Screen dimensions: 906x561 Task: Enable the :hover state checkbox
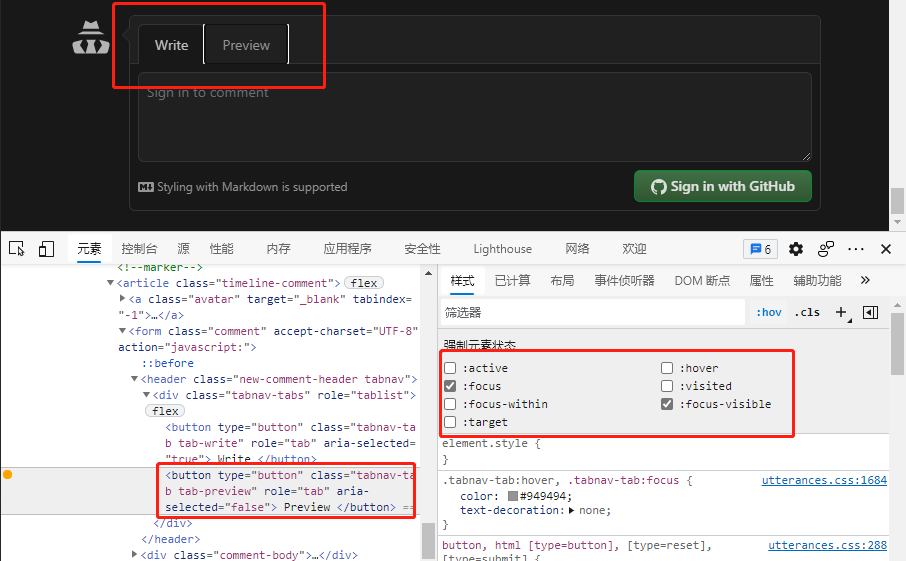(667, 368)
